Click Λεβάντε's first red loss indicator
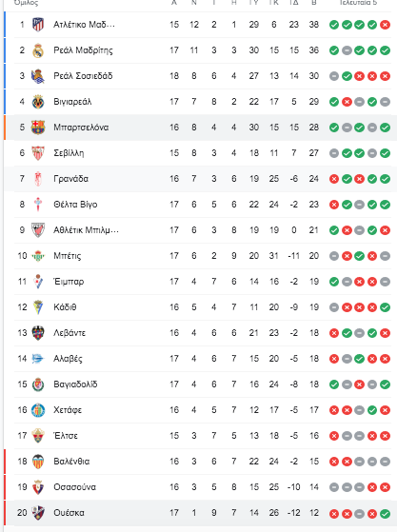This screenshot has width=397, height=532. (x=334, y=333)
